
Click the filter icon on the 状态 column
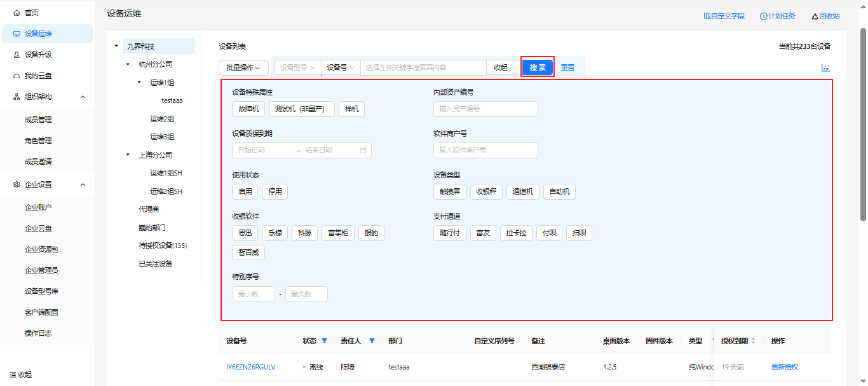(x=324, y=341)
